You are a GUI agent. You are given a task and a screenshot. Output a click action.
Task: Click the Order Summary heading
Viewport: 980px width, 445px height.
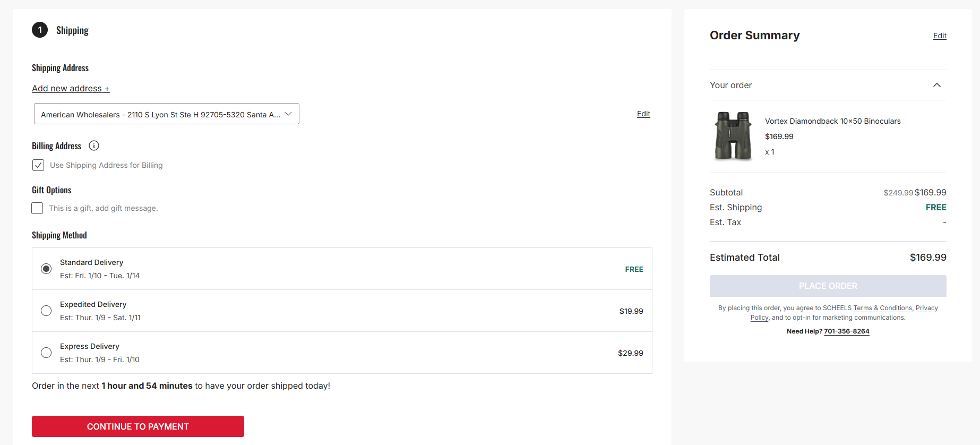click(x=755, y=35)
